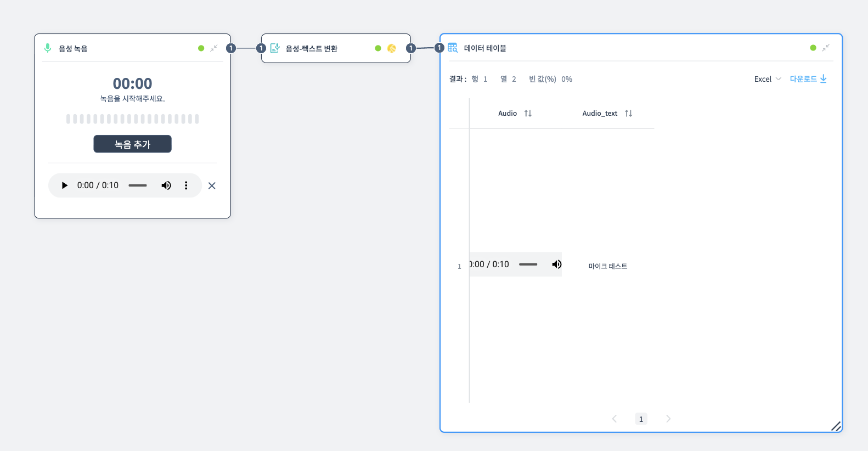Go to page 1 of table
The image size is (868, 451).
[641, 419]
